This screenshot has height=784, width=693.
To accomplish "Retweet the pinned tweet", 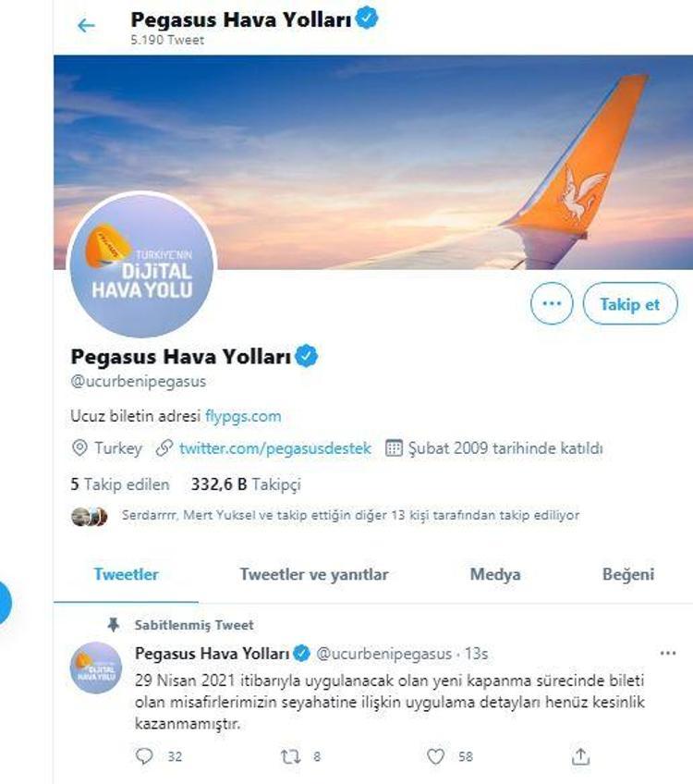I will coord(290,756).
